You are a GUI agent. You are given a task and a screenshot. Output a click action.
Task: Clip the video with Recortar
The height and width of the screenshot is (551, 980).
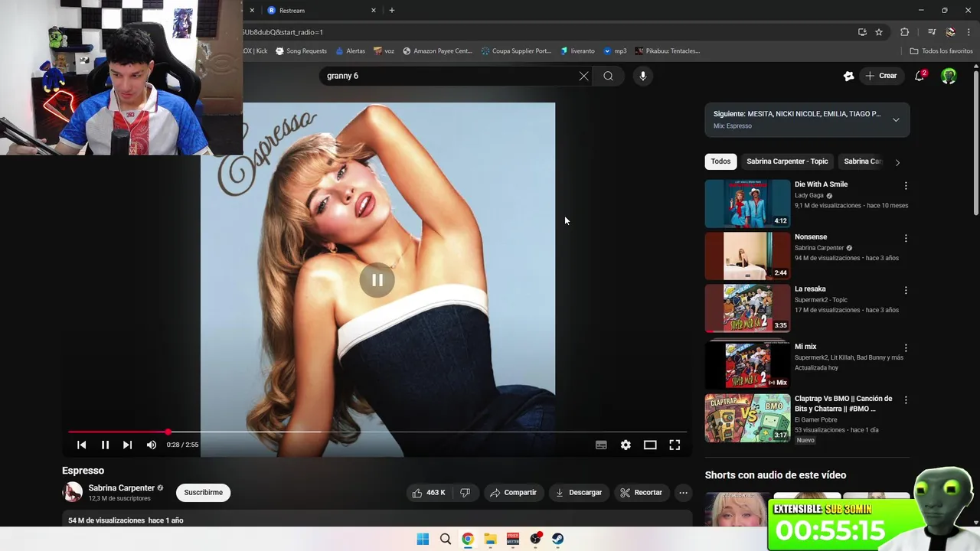click(641, 493)
